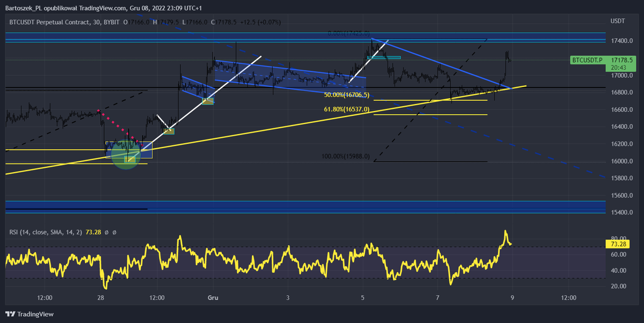Click the 60.00 RSI axis label
This screenshot has height=323, width=644.
point(618,254)
